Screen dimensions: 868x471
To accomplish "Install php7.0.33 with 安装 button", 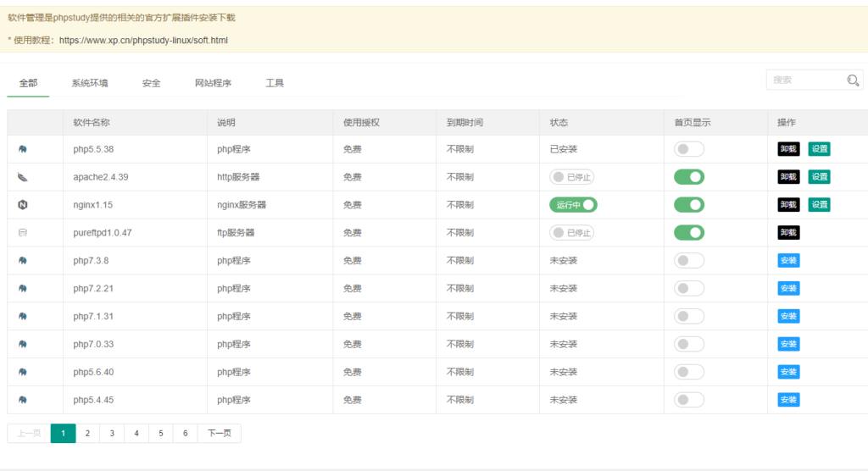I will pos(788,344).
